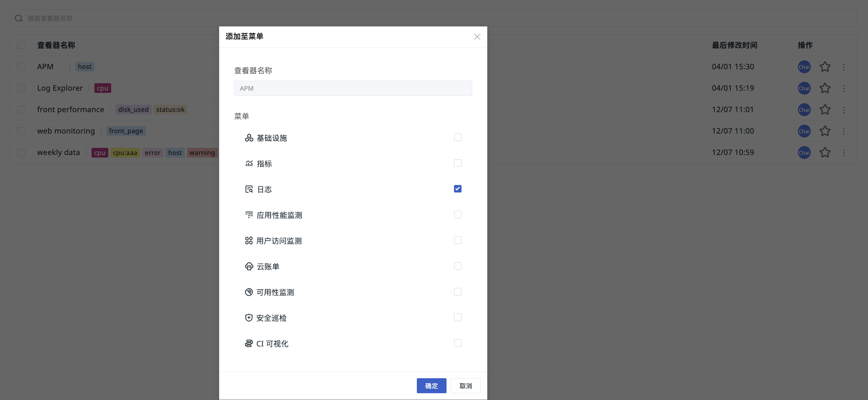Screen dimensions: 868x400
Task: Click the warning tag on weekly data row
Action: [202, 153]
